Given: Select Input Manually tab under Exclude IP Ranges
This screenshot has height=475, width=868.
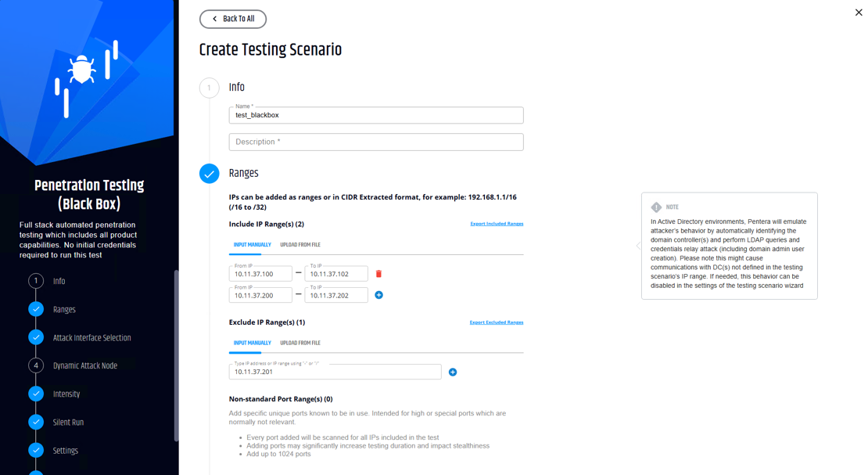Looking at the screenshot, I should [252, 343].
